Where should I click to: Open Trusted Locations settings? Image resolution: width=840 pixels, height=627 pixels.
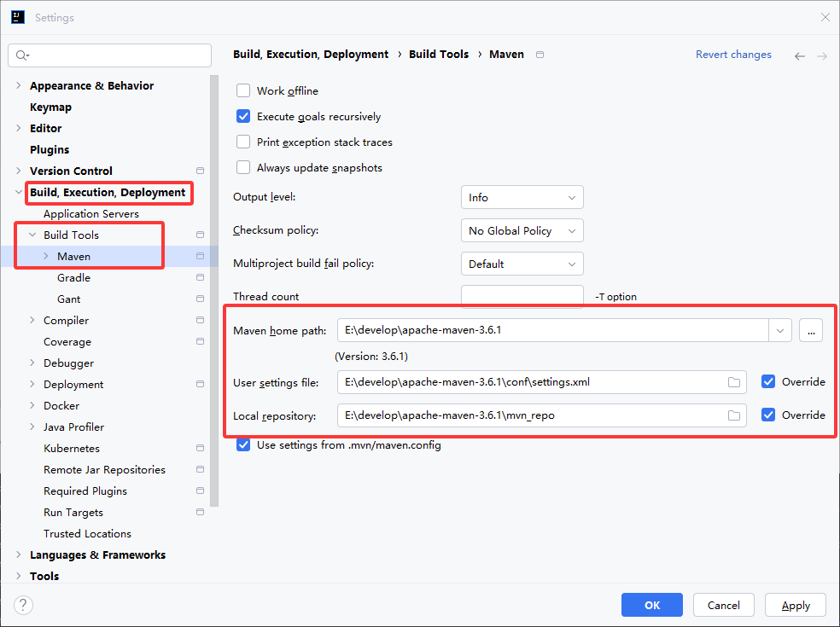[x=87, y=533]
